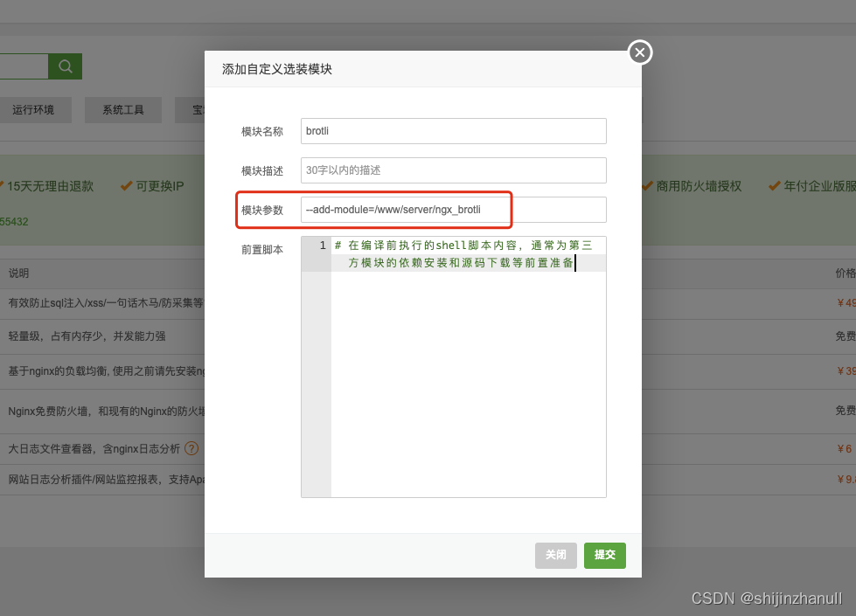Viewport: 856px width, 616px height.
Task: Click inside the 前置脚本 code editor area
Action: click(x=463, y=367)
